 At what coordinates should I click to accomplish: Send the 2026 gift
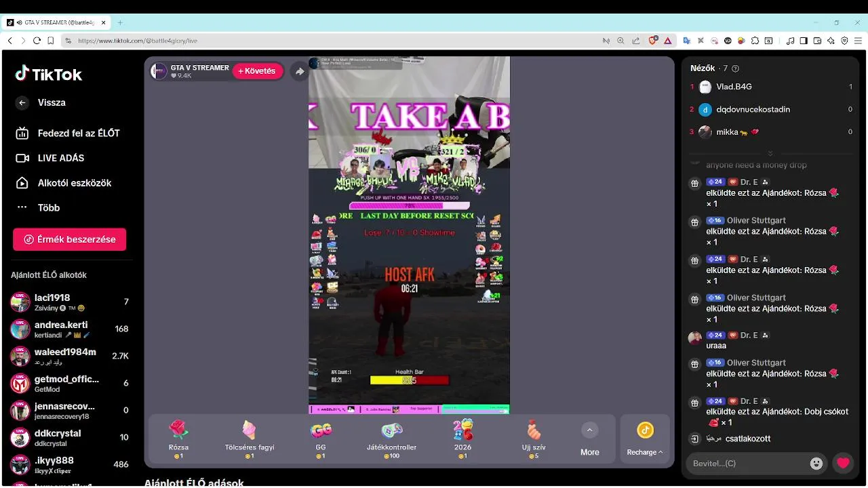pos(462,439)
